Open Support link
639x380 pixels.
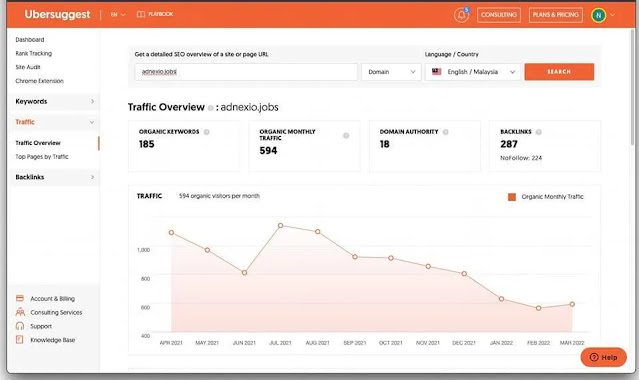pos(41,326)
